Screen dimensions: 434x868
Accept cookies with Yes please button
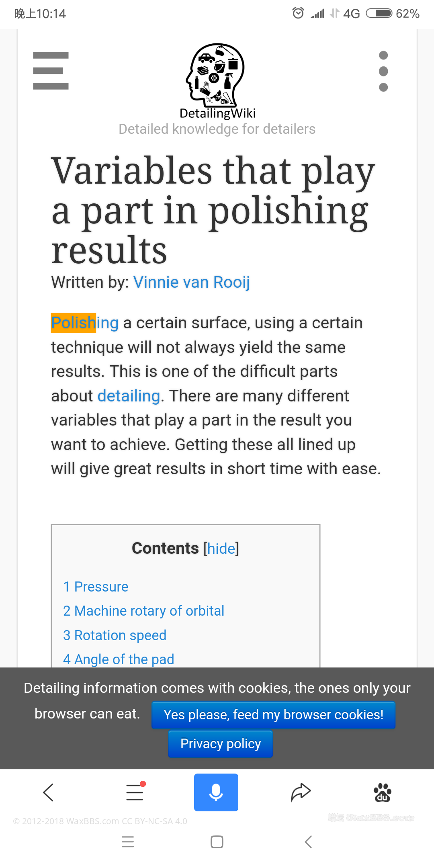(x=273, y=715)
